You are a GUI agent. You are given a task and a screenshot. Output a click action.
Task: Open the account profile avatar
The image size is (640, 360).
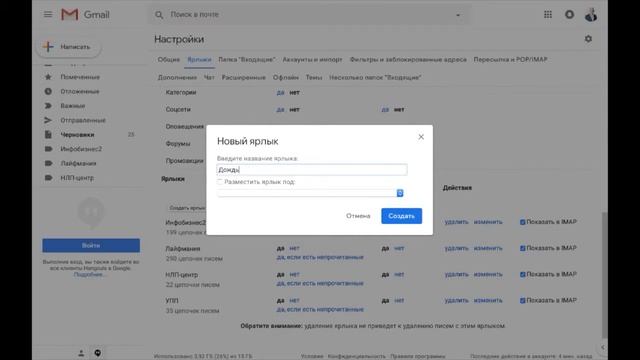tap(591, 15)
